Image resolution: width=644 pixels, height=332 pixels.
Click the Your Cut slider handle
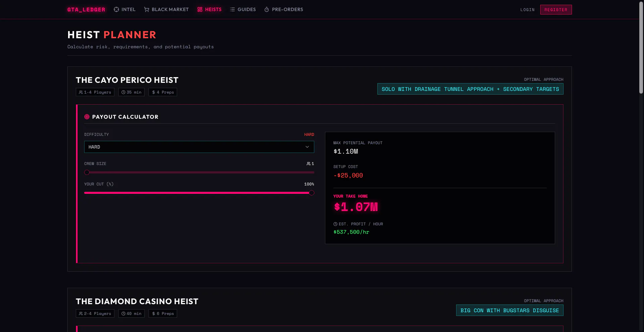pos(312,193)
